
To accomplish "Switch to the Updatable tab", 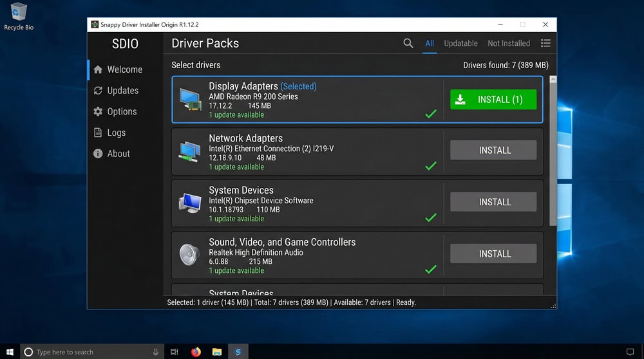I will [461, 43].
